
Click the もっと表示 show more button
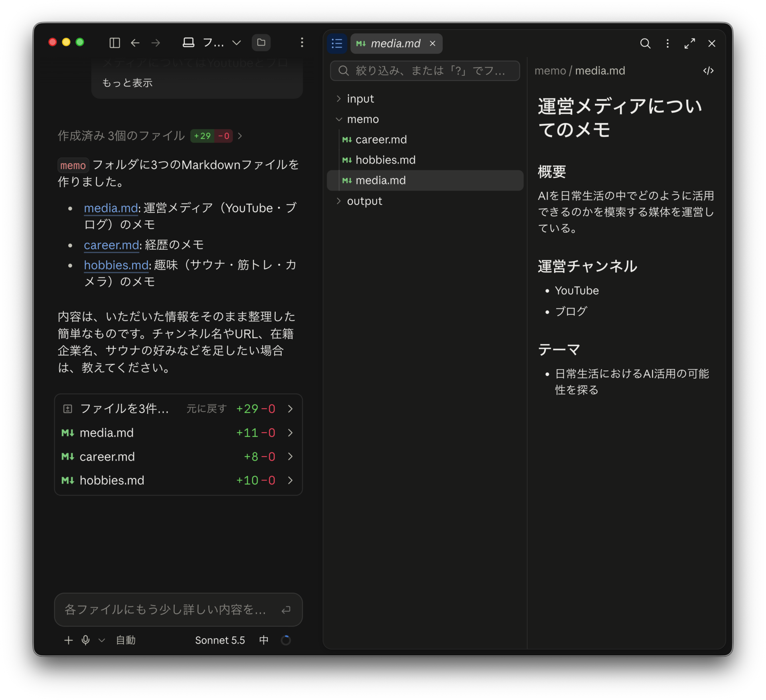pyautogui.click(x=127, y=83)
